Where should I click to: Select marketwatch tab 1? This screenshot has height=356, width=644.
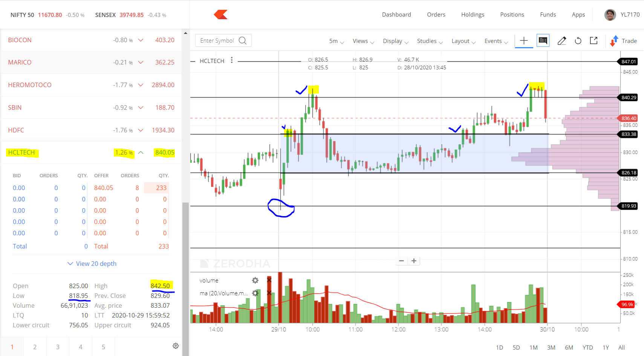12,347
